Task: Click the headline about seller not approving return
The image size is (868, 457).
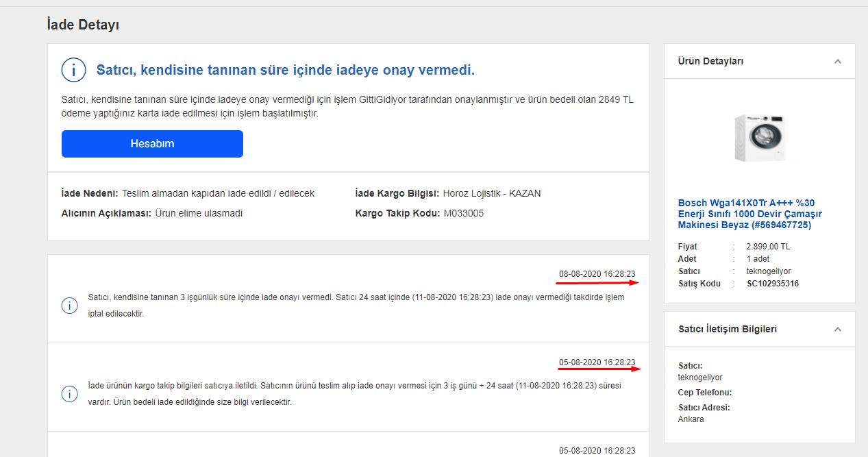Action: click(x=286, y=70)
